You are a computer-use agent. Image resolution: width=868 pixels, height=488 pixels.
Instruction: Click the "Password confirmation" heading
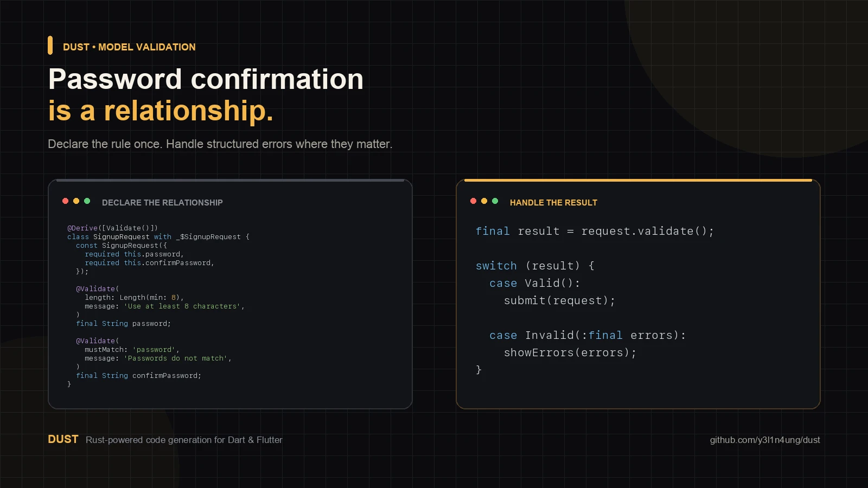pos(206,79)
